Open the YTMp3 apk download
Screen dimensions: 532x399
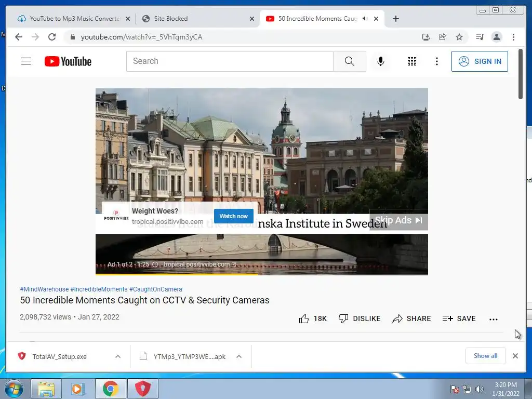183,356
